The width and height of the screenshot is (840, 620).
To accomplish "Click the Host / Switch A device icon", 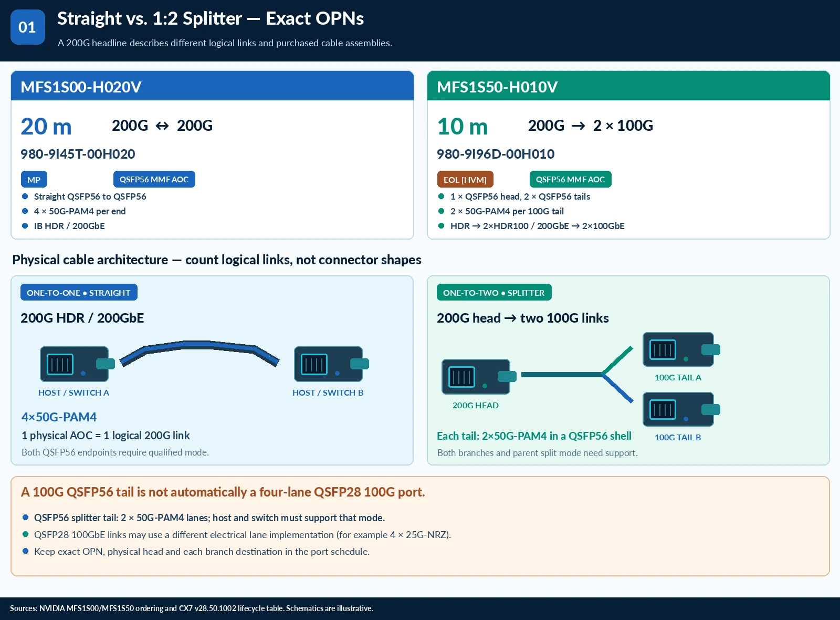I will click(x=77, y=364).
